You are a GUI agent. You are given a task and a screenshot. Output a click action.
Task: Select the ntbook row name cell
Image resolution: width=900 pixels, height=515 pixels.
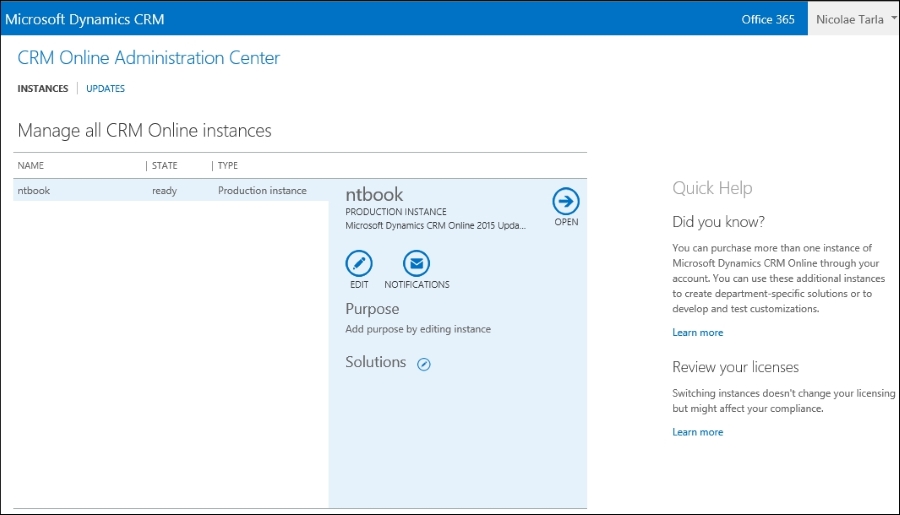tap(33, 191)
